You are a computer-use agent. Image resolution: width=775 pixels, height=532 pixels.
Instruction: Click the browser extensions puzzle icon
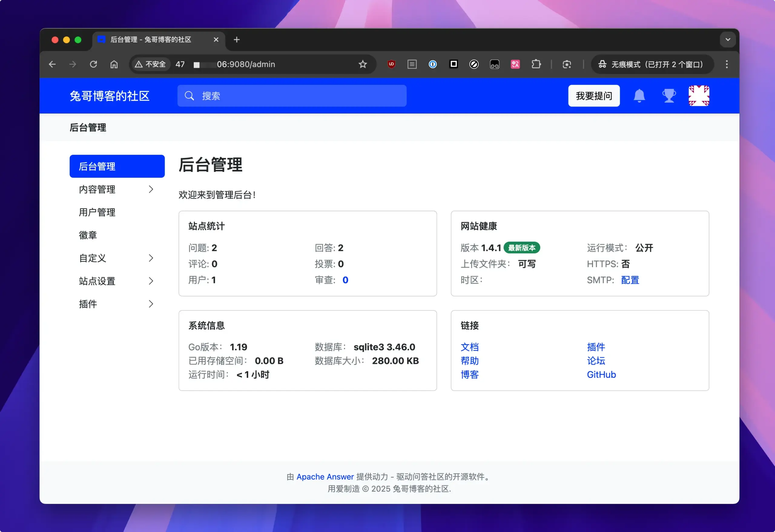coord(536,64)
